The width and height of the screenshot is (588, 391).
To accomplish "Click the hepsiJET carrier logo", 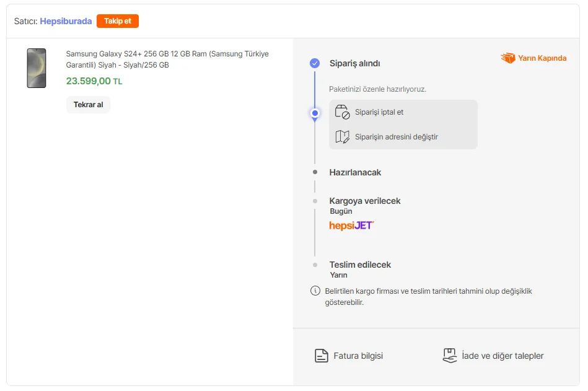I will point(351,226).
